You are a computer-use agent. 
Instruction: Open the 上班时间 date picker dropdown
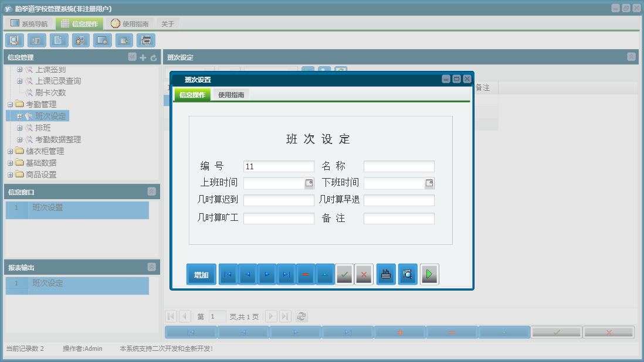click(309, 183)
